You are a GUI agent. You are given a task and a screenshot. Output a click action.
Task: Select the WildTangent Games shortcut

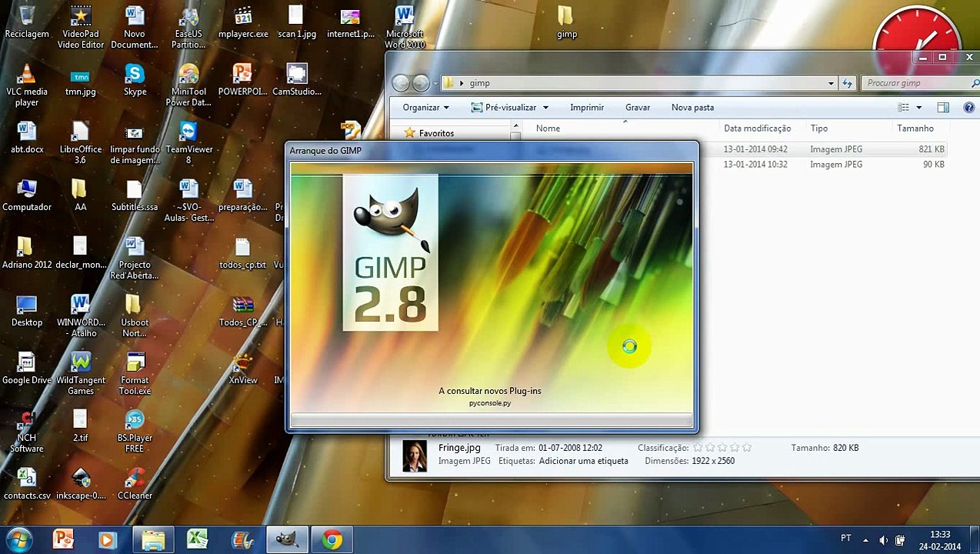81,374
